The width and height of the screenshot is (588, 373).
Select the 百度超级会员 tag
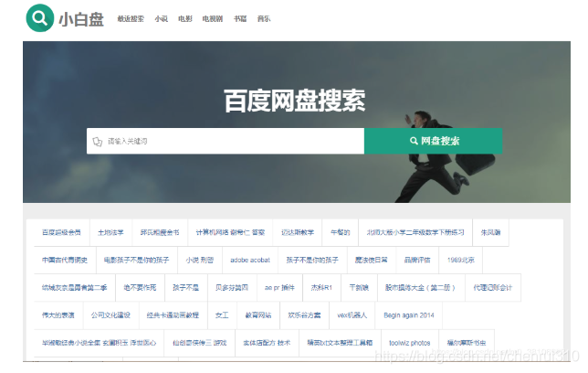pyautogui.click(x=61, y=232)
